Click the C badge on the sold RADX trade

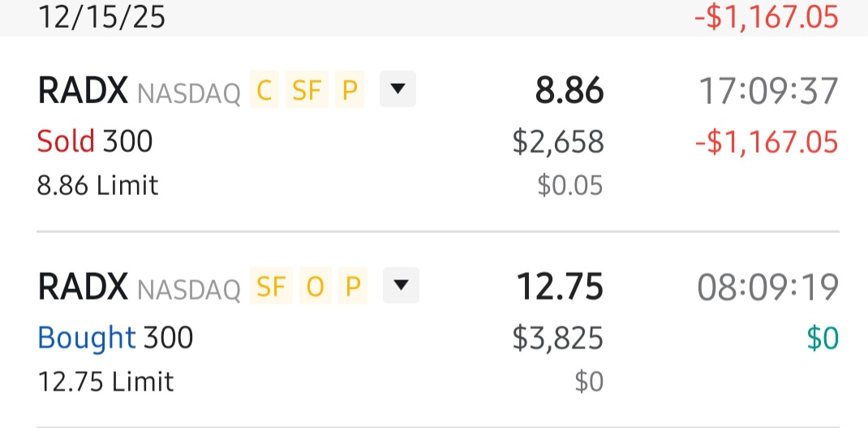264,91
